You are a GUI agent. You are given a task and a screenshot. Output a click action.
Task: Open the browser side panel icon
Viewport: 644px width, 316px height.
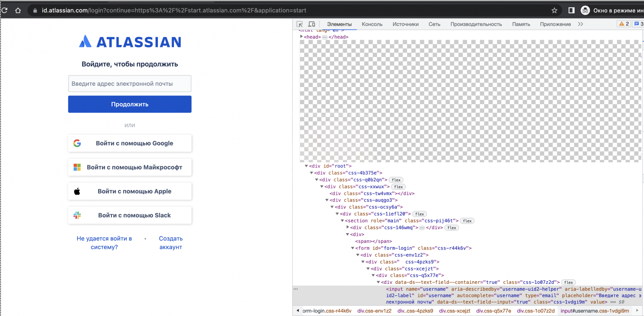[x=572, y=10]
